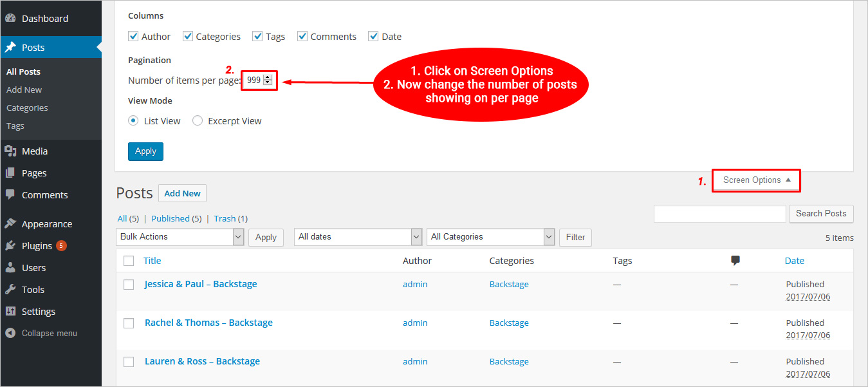The width and height of the screenshot is (868, 387).
Task: Open Categories submenu item under Posts
Action: [x=27, y=108]
